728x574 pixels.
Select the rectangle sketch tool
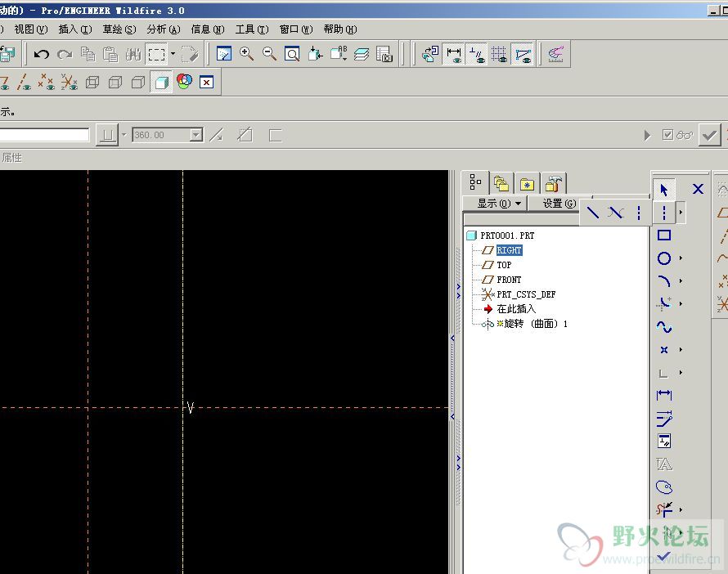(664, 235)
